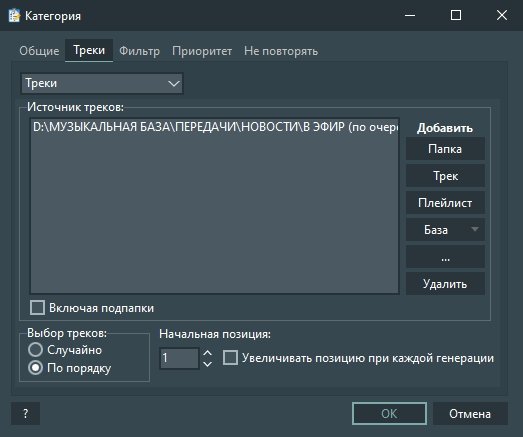
Task: Click the help question mark button
Action: pos(26,414)
